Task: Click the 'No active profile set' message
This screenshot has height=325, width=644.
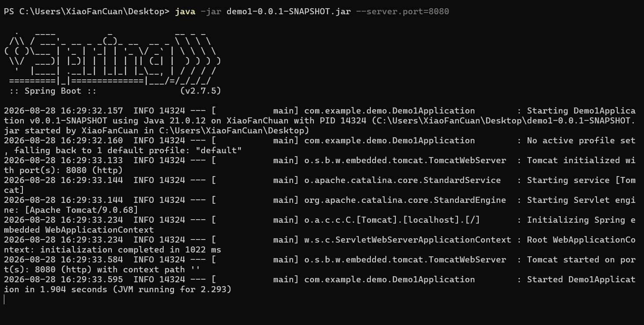Action: (581, 141)
